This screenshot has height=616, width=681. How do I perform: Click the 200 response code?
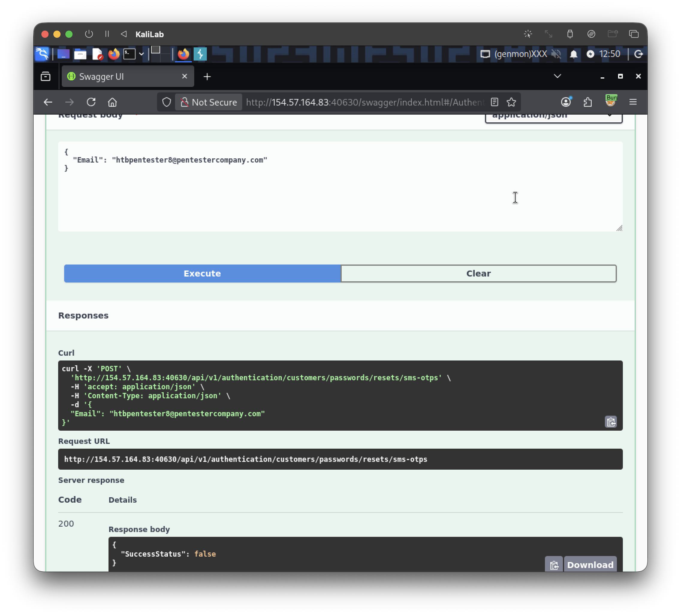[66, 523]
